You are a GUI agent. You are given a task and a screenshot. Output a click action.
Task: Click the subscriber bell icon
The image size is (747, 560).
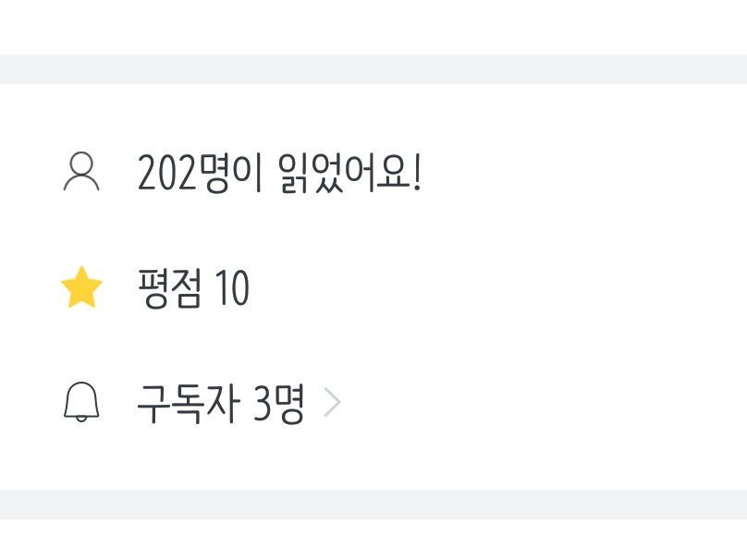click(x=81, y=404)
